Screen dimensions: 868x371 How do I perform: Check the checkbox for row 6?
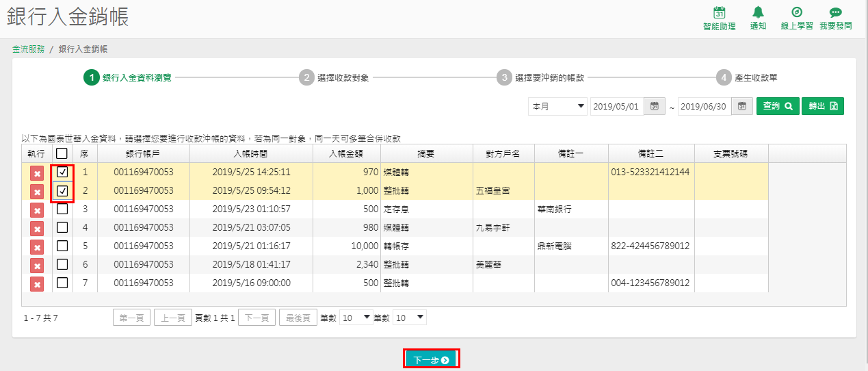point(62,264)
